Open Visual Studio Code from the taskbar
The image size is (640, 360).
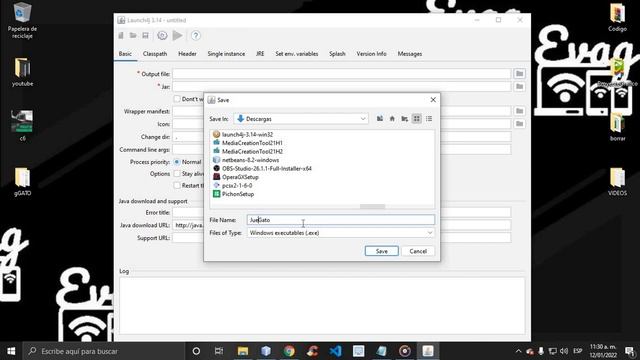[x=335, y=351]
